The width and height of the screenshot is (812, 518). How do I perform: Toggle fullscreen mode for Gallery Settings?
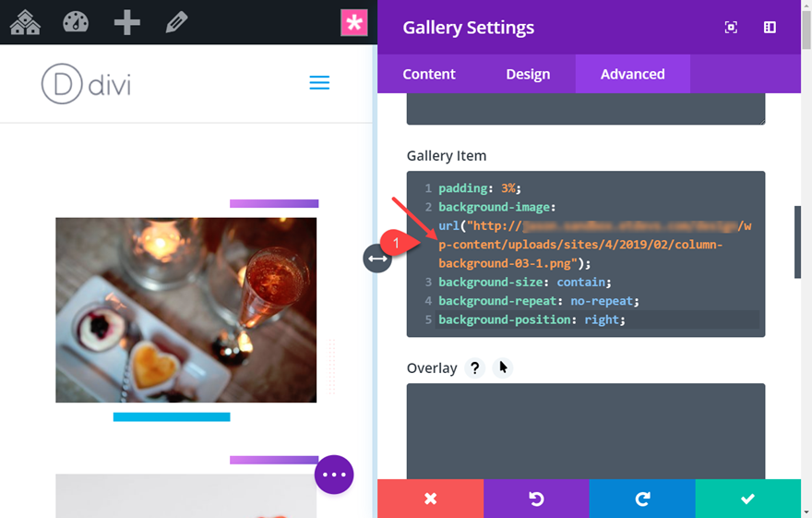pyautogui.click(x=731, y=28)
